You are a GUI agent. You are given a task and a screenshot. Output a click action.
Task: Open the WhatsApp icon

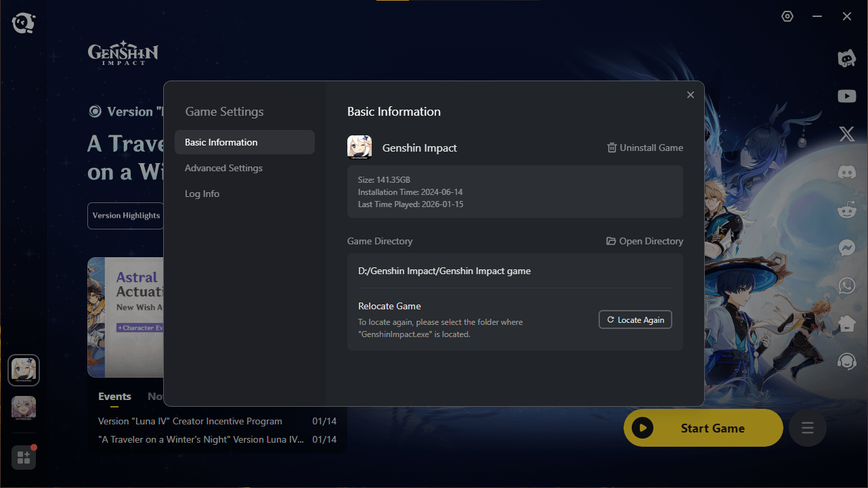(x=846, y=286)
